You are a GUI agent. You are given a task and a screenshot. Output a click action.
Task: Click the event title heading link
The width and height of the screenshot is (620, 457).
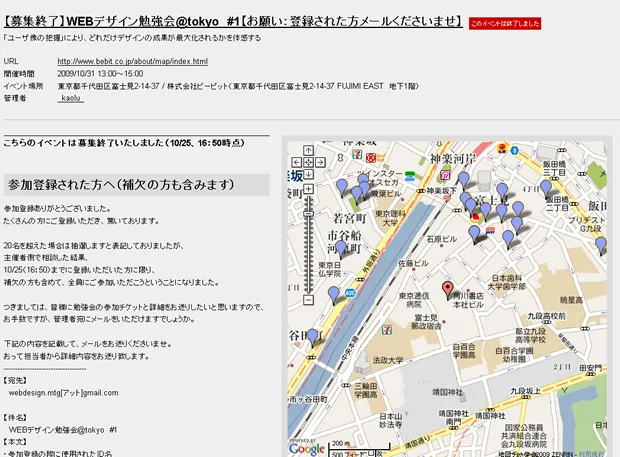click(233, 20)
